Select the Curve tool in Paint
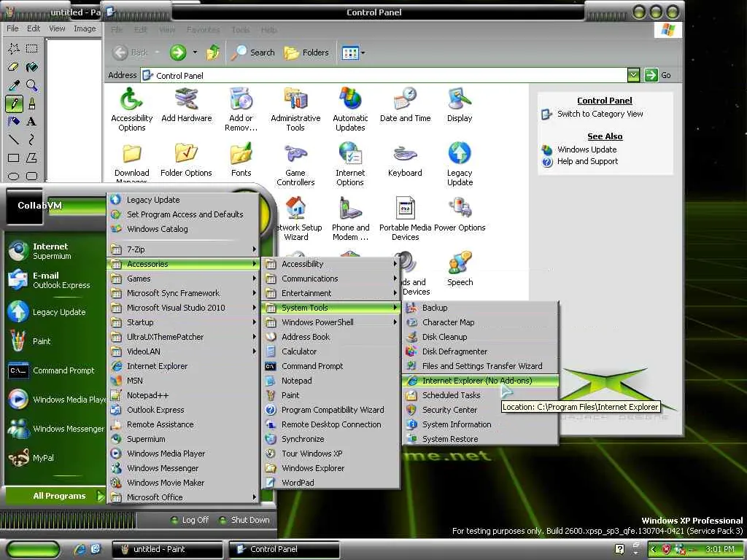 pos(32,139)
